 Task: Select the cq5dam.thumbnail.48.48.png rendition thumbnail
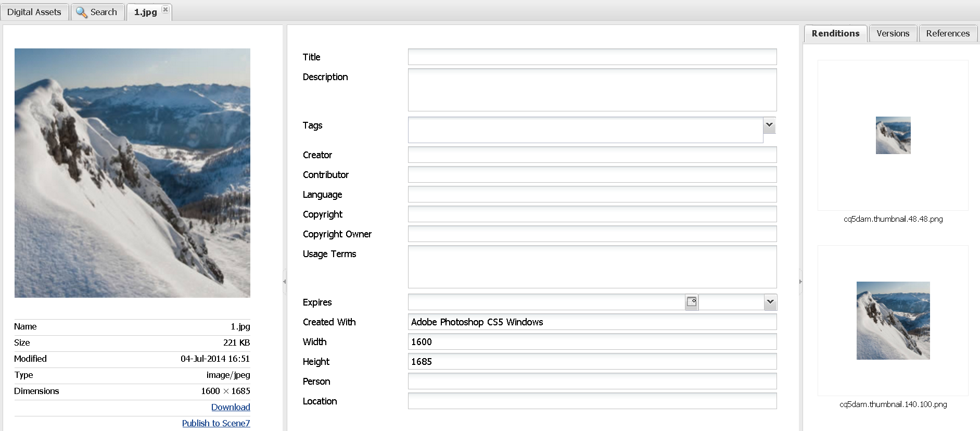893,135
